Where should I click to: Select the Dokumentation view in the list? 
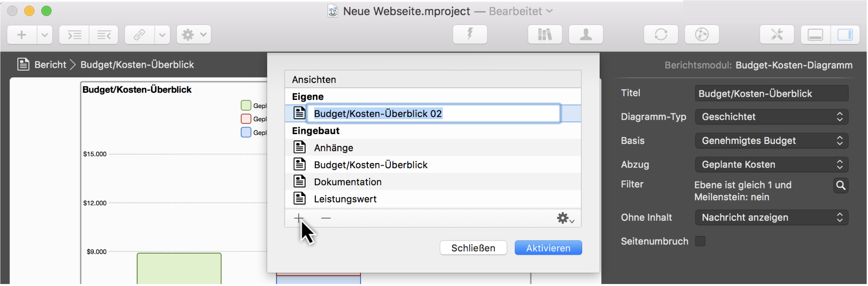tap(348, 182)
